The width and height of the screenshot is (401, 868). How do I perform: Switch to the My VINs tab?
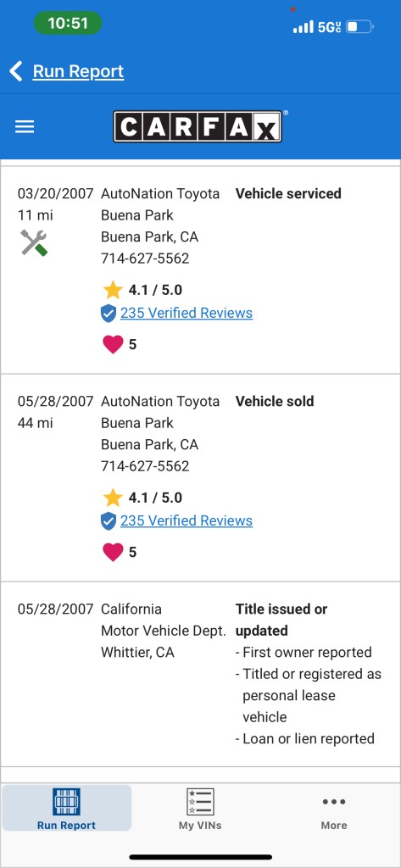tap(200, 808)
